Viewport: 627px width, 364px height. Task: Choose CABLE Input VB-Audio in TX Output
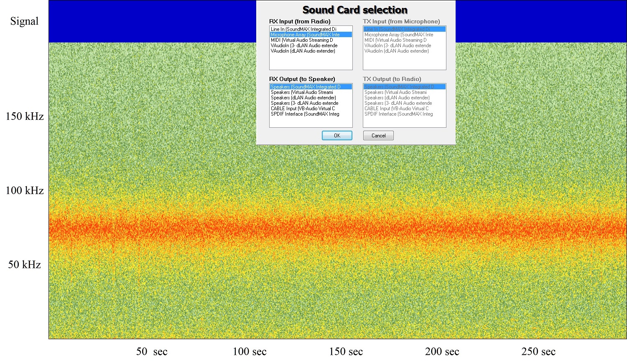(x=396, y=109)
